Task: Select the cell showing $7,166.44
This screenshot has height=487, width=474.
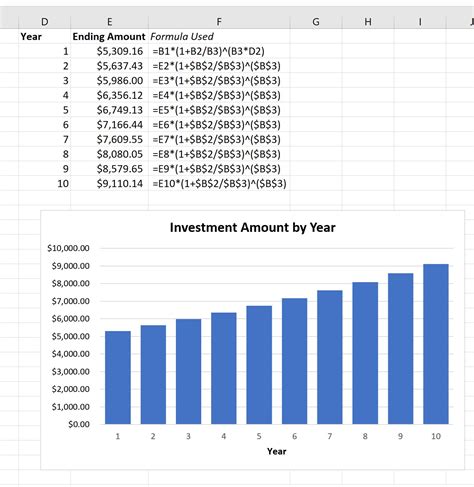Action: tap(109, 124)
